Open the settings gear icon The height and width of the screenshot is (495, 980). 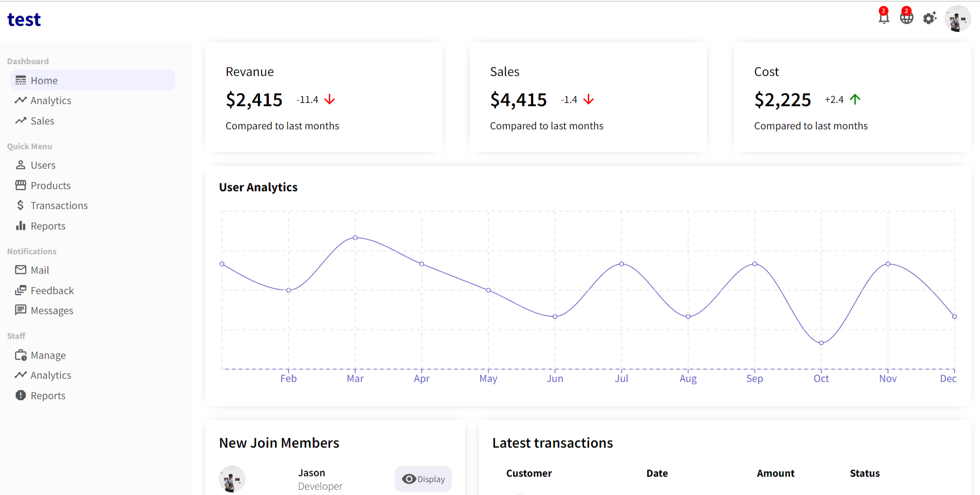[x=929, y=18]
